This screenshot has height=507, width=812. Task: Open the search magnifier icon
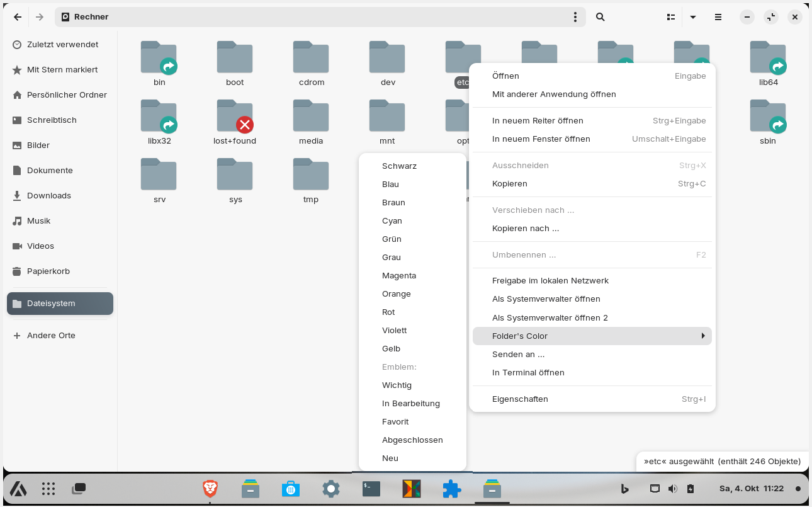point(601,17)
